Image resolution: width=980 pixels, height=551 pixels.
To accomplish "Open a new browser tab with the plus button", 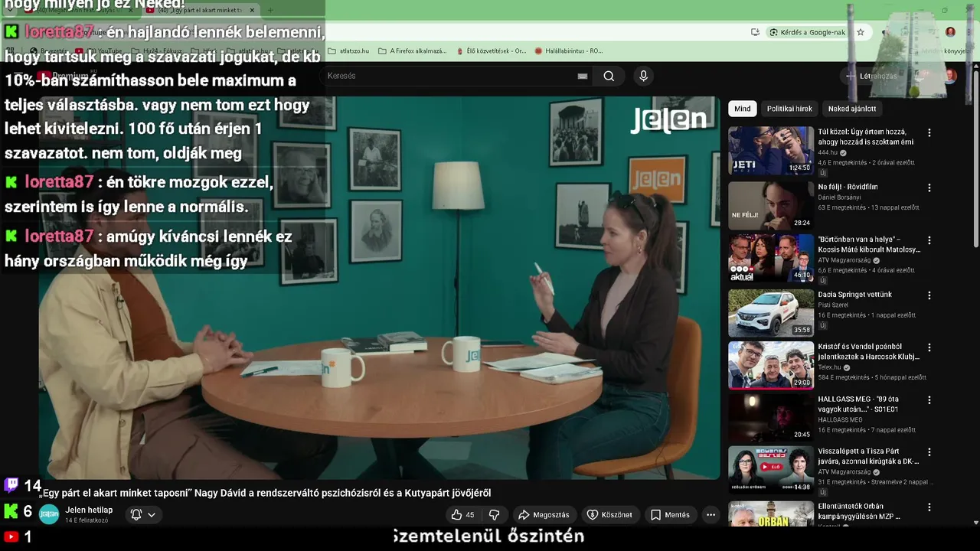I will point(269,10).
